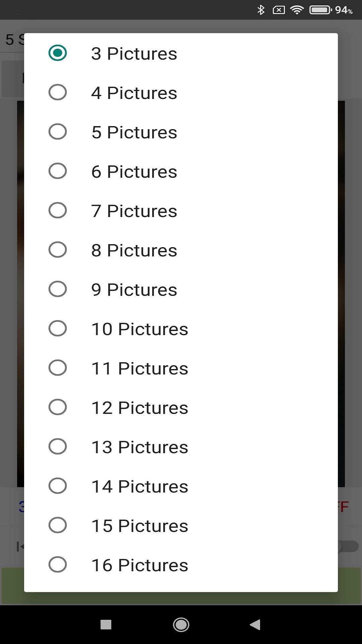This screenshot has height=644, width=362.
Task: Open recent apps with square button
Action: coord(106,625)
